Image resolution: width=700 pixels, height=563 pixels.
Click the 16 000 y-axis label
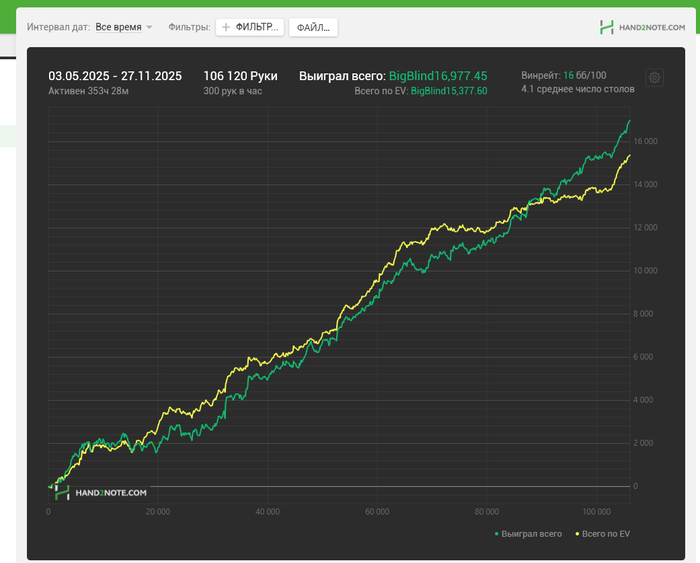[x=645, y=142]
